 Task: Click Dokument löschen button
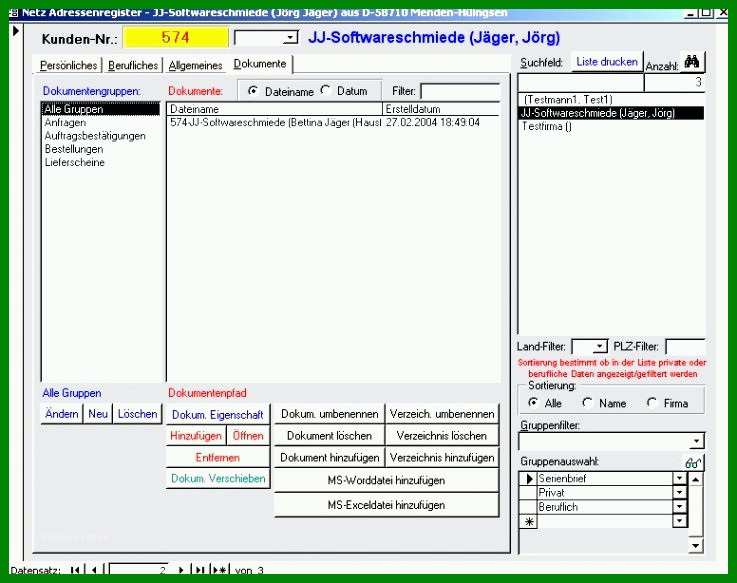(329, 436)
